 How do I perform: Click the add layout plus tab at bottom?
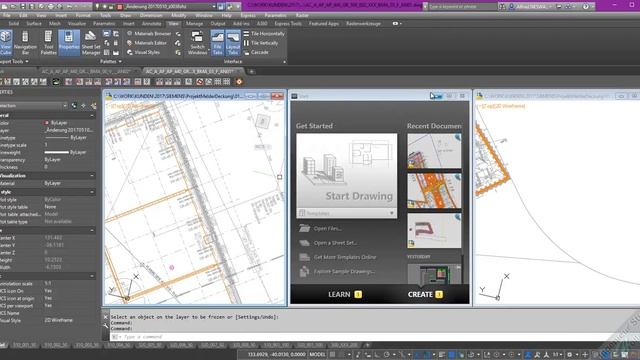point(367,345)
